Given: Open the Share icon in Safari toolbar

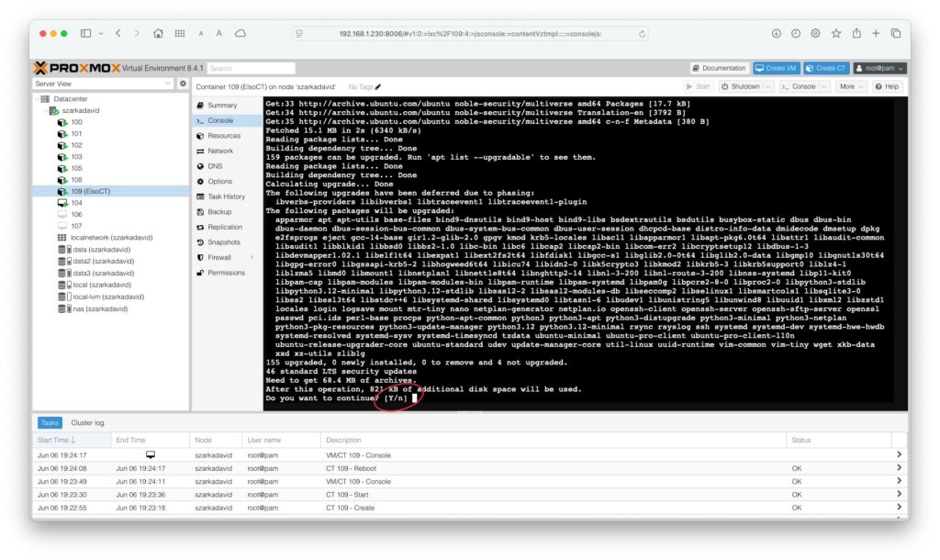Looking at the screenshot, I should (x=856, y=34).
